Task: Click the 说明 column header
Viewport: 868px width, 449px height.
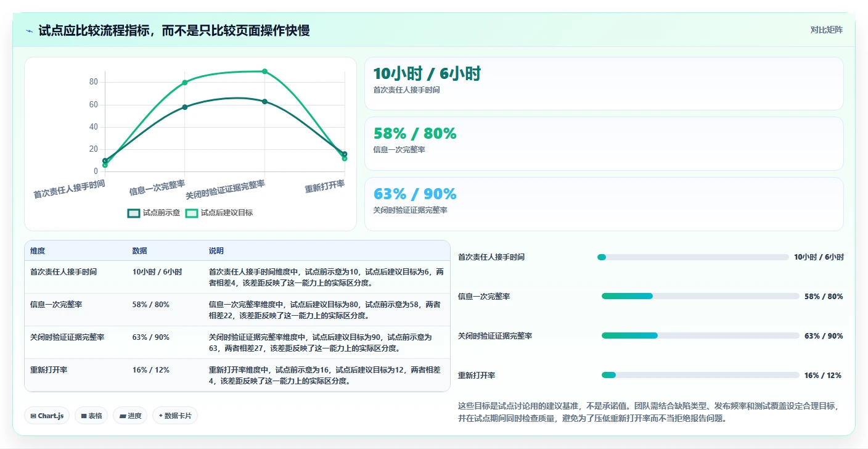Action: click(x=216, y=251)
